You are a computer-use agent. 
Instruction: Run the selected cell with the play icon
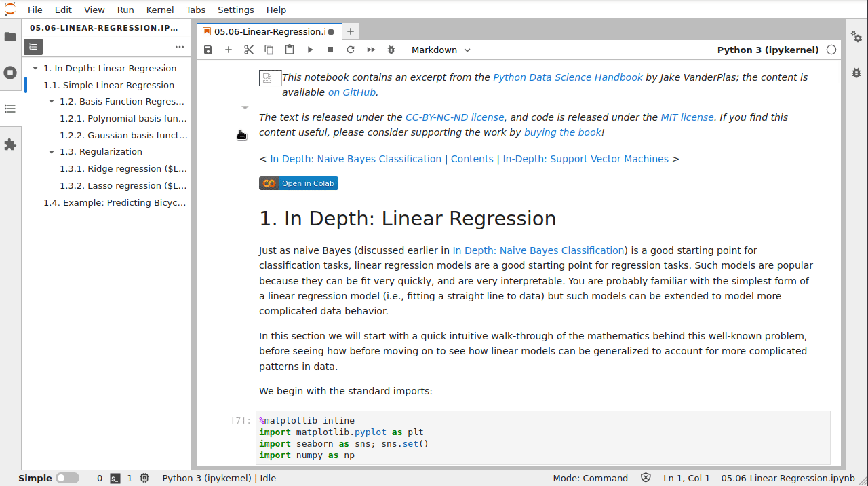tap(310, 50)
